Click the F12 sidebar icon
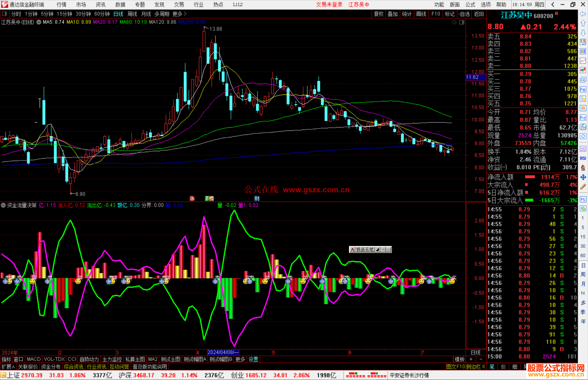Viewport: 588px width, 380px height. tap(583, 118)
